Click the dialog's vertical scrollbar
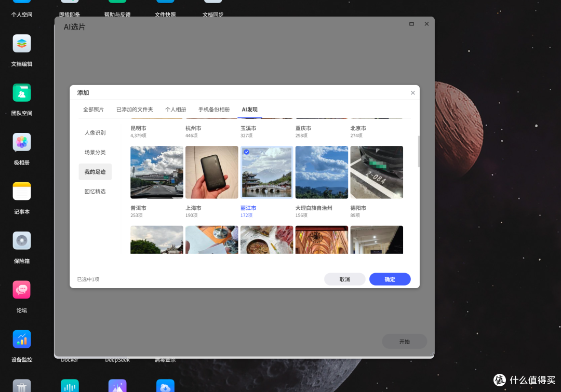Screen dimensions: 561x392 (x=419, y=152)
